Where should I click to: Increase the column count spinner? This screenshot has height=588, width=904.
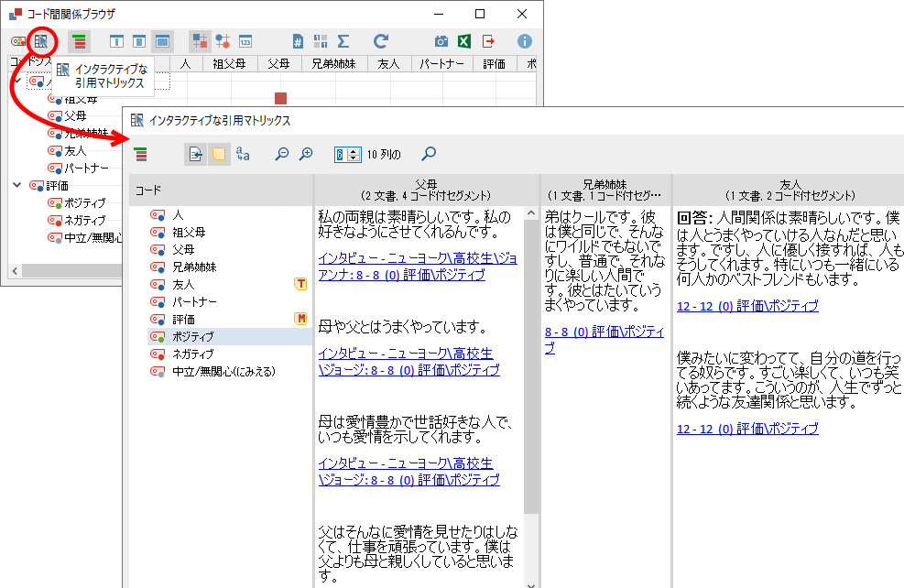[x=354, y=151]
